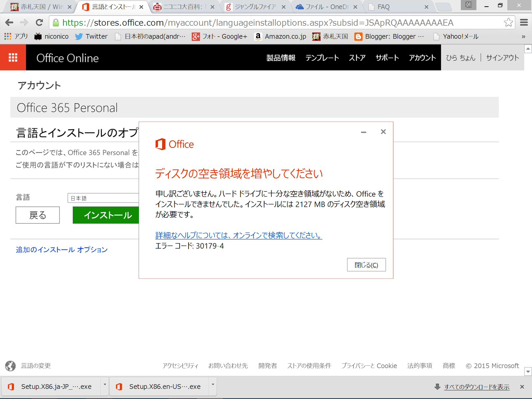Open the Blogger bookmark
This screenshot has width=532, height=399.
click(389, 36)
